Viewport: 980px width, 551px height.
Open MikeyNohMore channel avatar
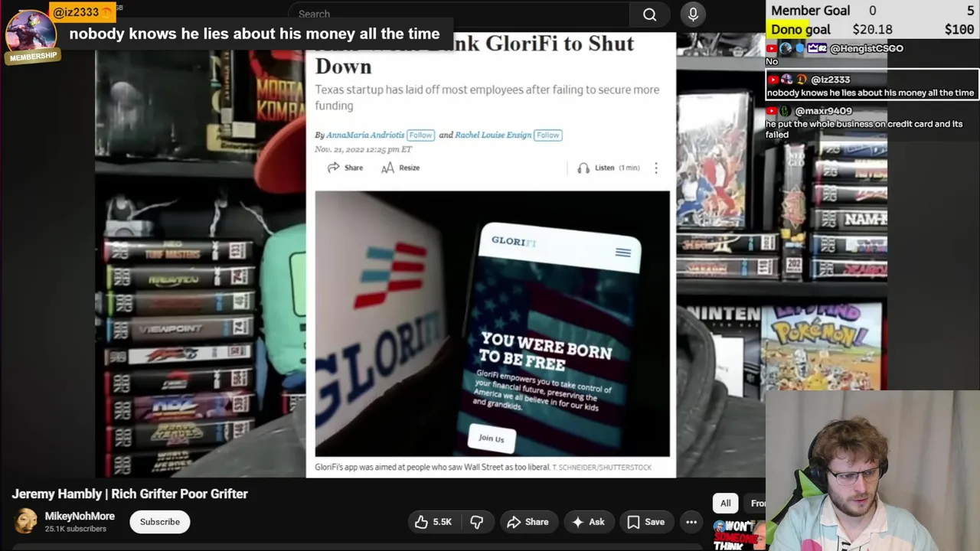pyautogui.click(x=25, y=522)
